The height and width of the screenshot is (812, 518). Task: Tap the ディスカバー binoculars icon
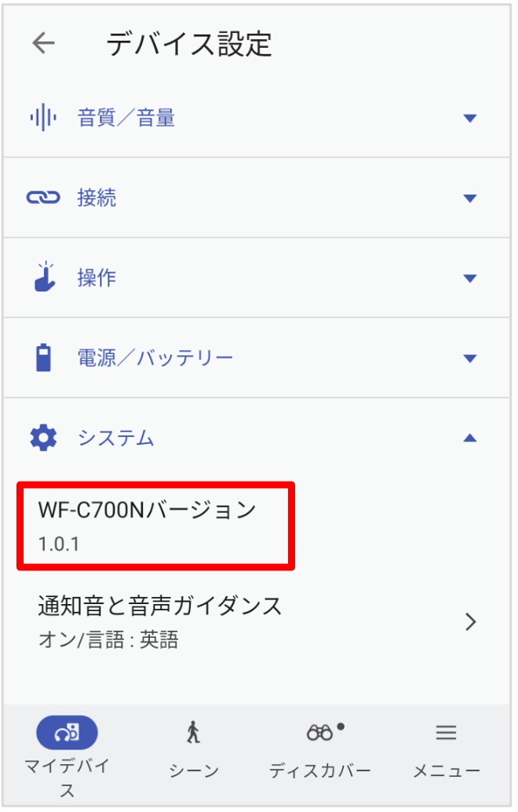tap(321, 733)
